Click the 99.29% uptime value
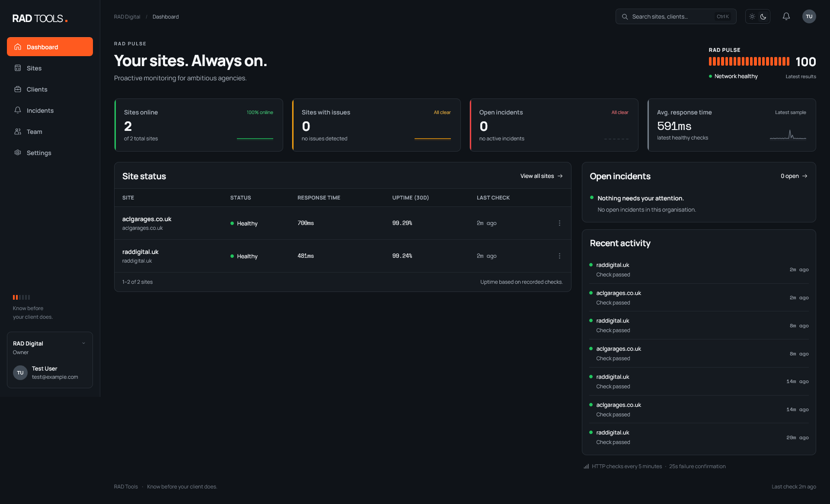This screenshot has width=830, height=504. [402, 223]
